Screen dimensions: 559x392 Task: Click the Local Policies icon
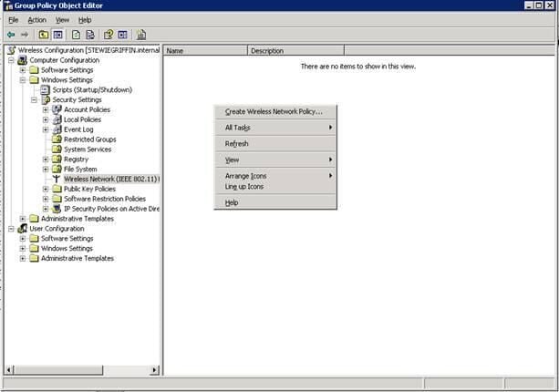(57, 119)
